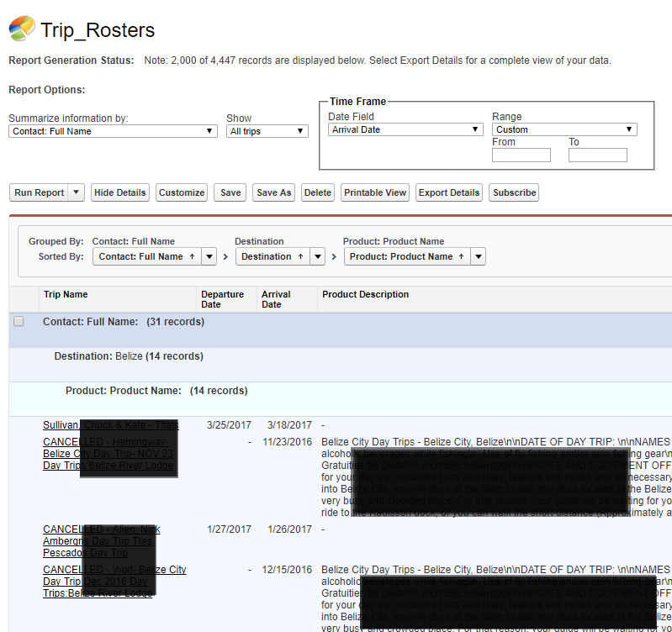Toggle Product: Product Name sort button
Viewport: 672px width, 632px height.
[x=407, y=256]
